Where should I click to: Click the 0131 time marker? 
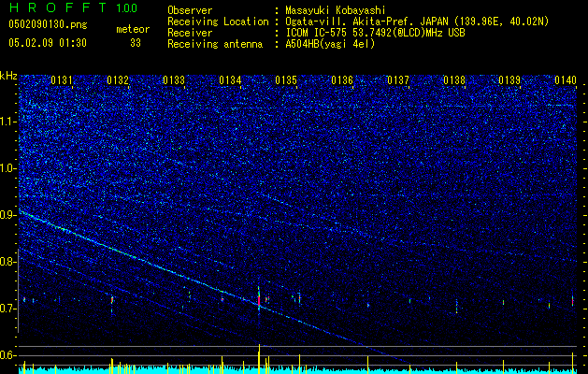62,80
